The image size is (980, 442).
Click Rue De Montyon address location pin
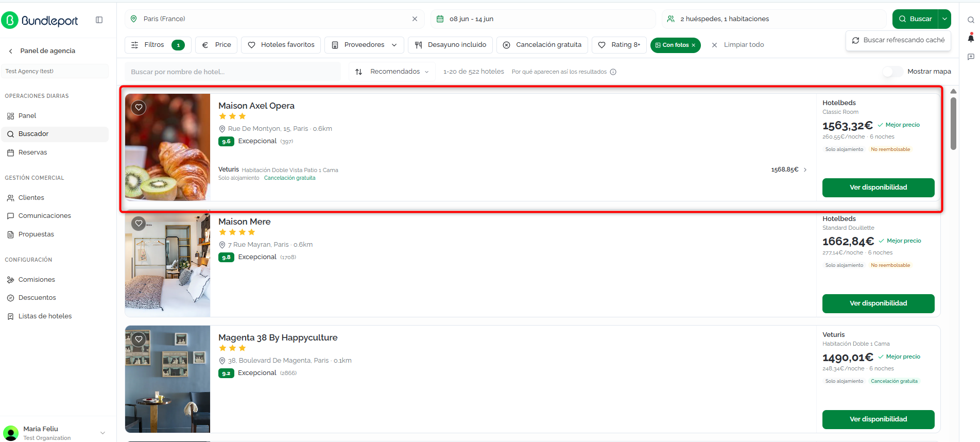[222, 129]
